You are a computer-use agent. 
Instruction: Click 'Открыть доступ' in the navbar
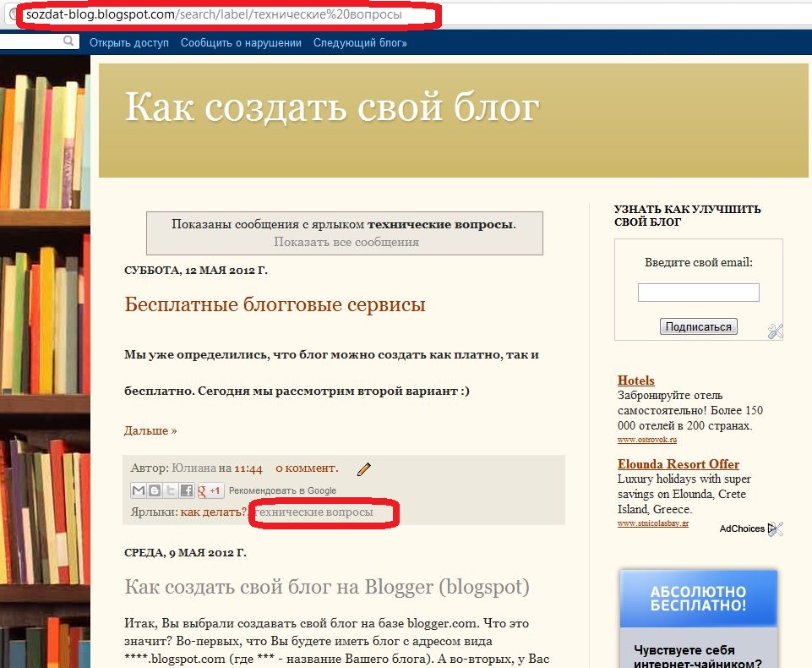[129, 42]
